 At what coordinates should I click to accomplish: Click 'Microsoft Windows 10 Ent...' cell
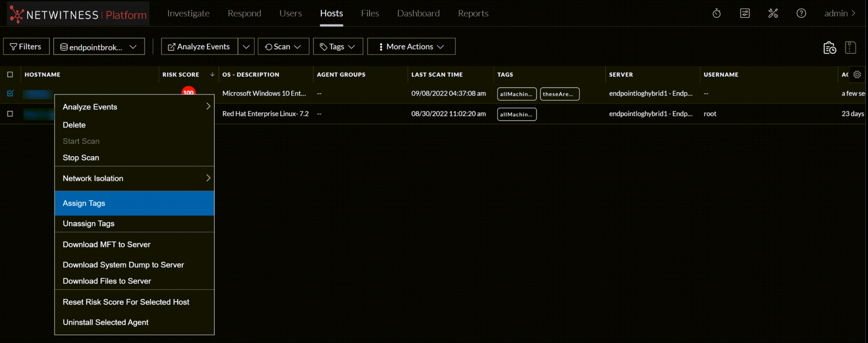(x=264, y=93)
